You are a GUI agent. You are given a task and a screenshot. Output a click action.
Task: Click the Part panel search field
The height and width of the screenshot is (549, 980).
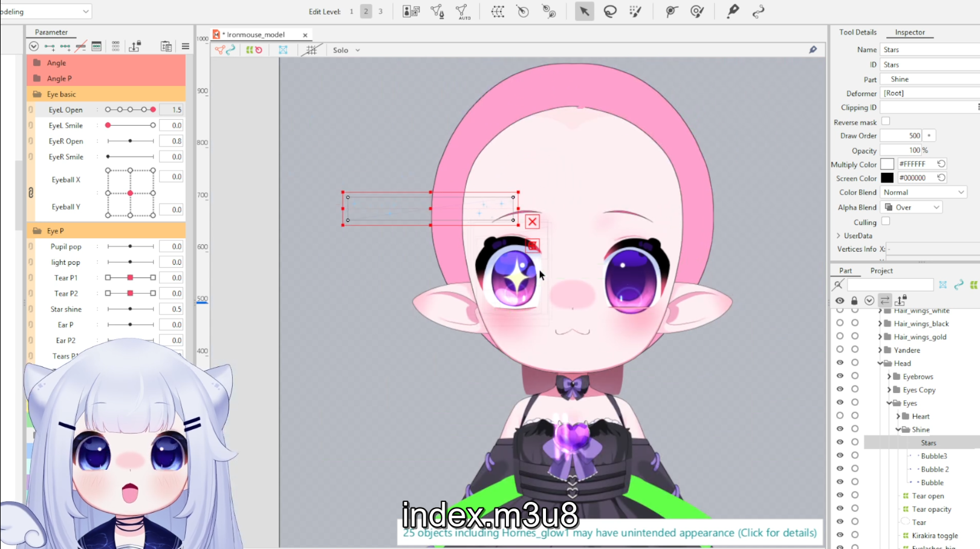click(x=890, y=284)
